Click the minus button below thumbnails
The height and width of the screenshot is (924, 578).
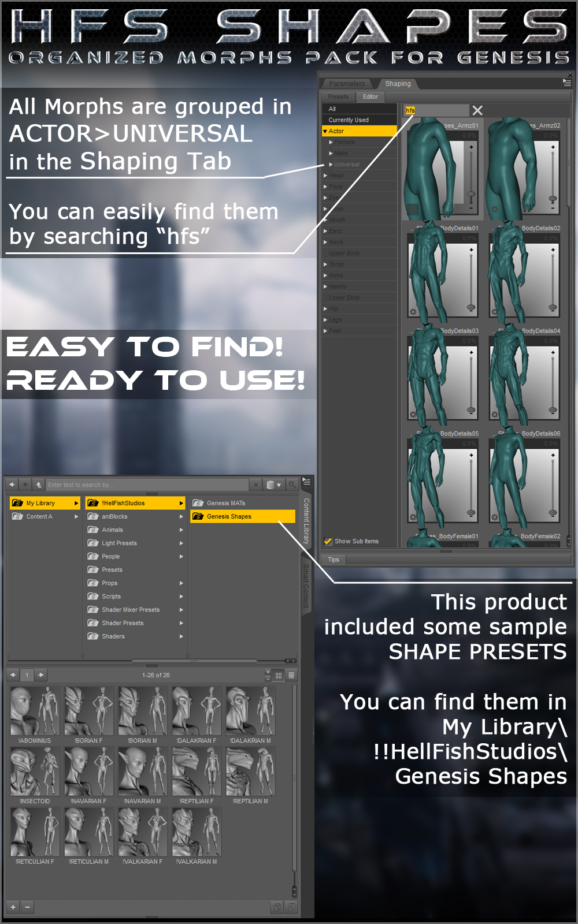tap(27, 907)
